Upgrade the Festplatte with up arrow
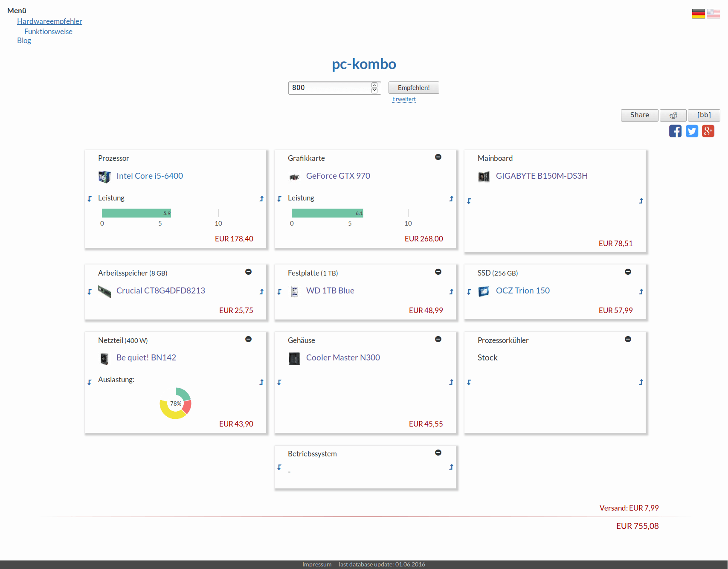The image size is (728, 569). (x=451, y=292)
